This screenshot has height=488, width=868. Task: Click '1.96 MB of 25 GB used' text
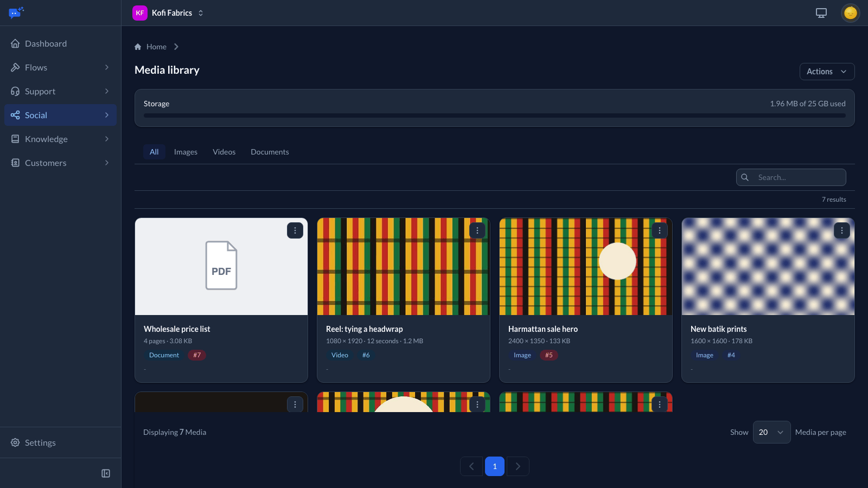click(808, 104)
